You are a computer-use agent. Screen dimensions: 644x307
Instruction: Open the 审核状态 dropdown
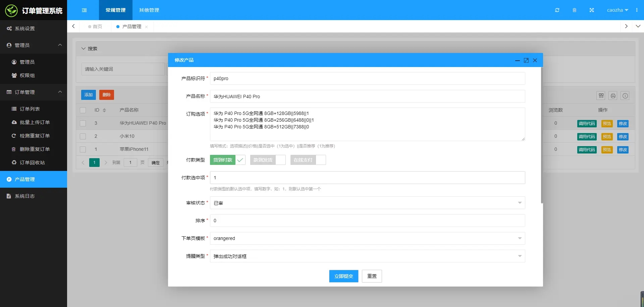[x=367, y=203]
